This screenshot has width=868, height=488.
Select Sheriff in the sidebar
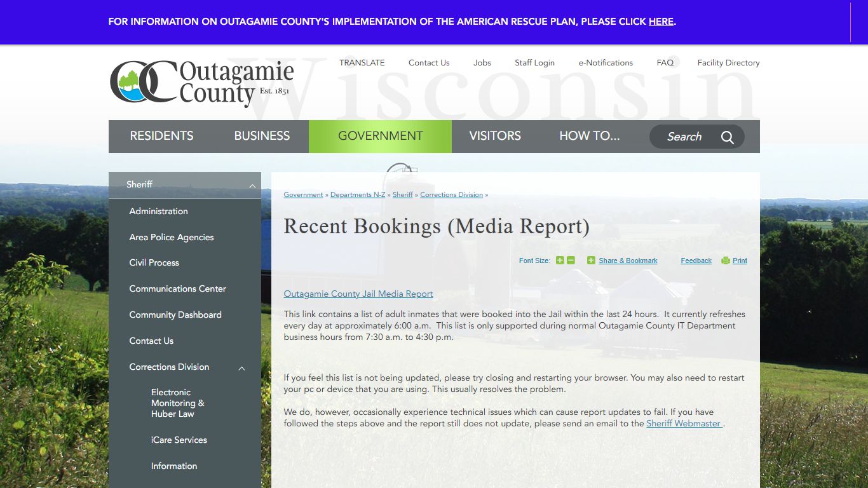point(139,184)
